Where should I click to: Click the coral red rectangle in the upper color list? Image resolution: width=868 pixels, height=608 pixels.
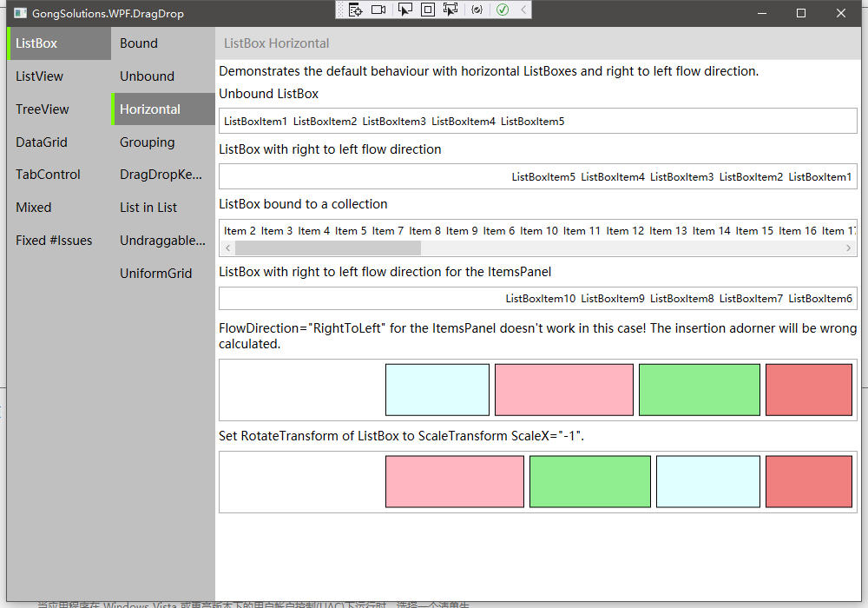pos(809,390)
